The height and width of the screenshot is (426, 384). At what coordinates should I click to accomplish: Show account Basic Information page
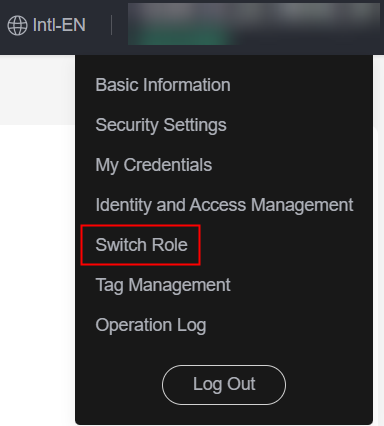163,85
